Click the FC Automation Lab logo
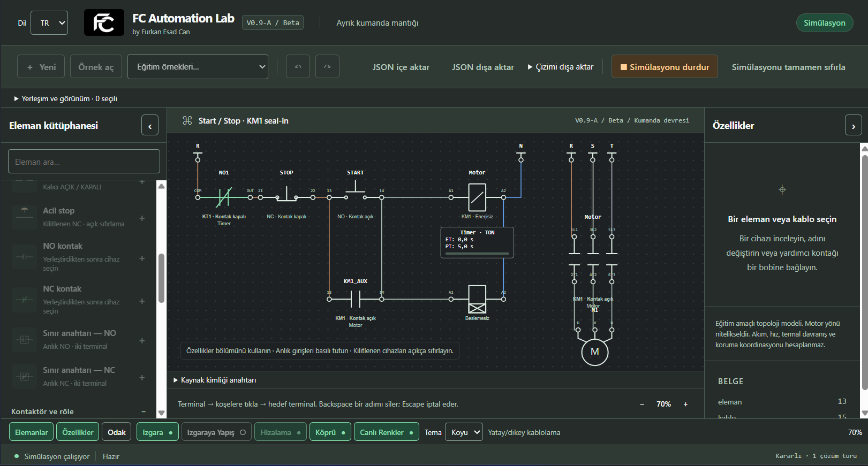This screenshot has height=466, width=868. tap(104, 22)
